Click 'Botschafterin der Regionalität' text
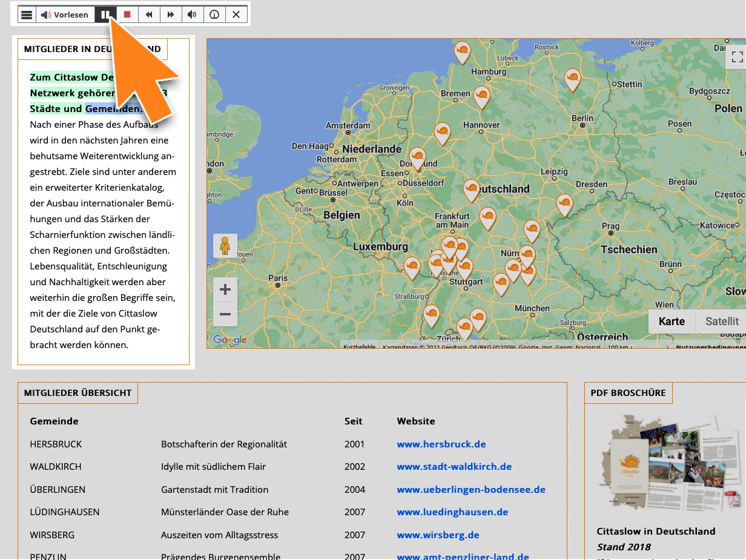This screenshot has height=560, width=746. (x=224, y=444)
